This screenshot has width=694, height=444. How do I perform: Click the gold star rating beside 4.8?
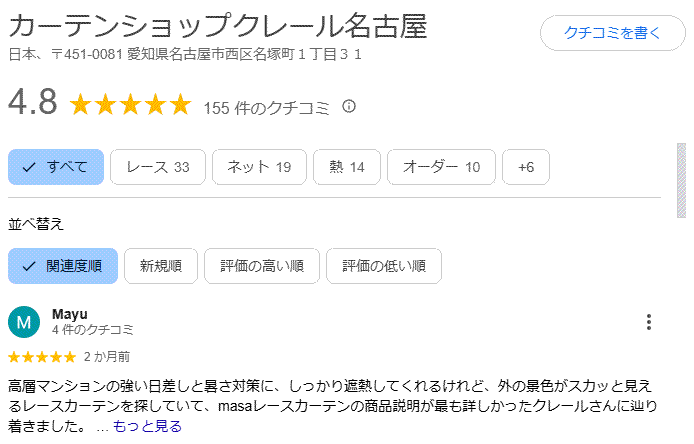(131, 105)
